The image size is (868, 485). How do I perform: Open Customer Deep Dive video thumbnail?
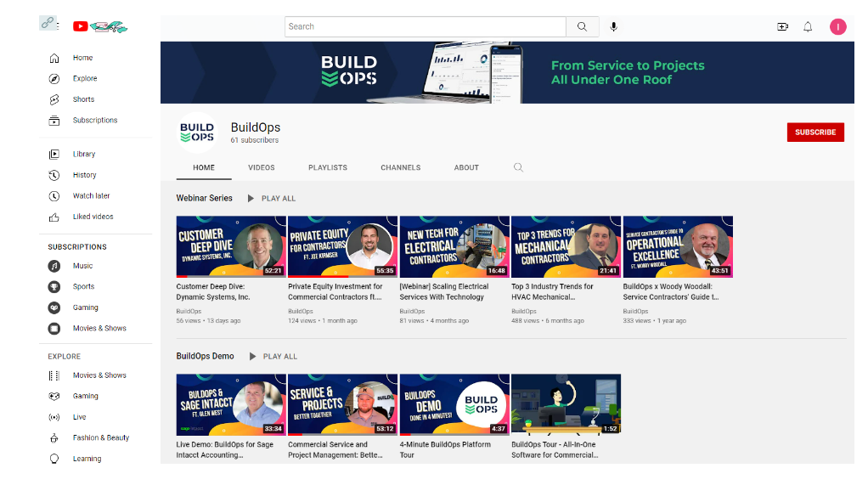pyautogui.click(x=231, y=247)
